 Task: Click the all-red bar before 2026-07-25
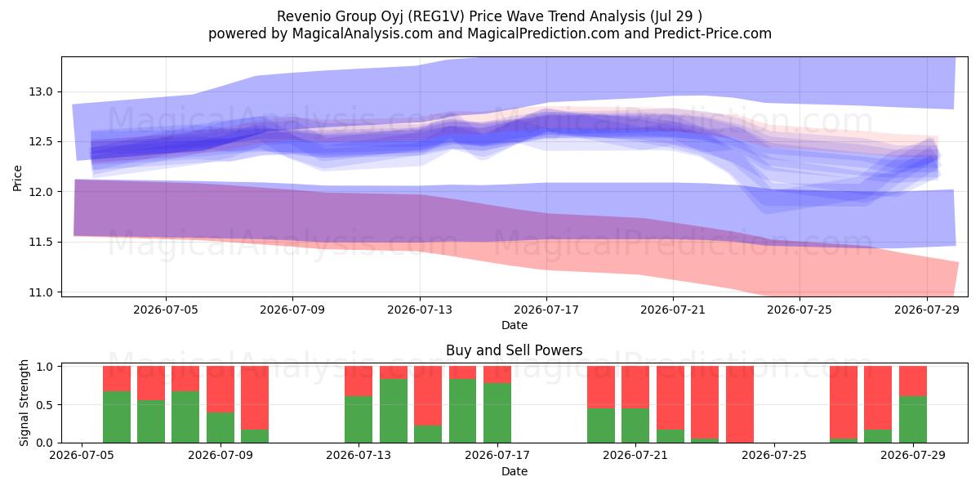(739, 404)
